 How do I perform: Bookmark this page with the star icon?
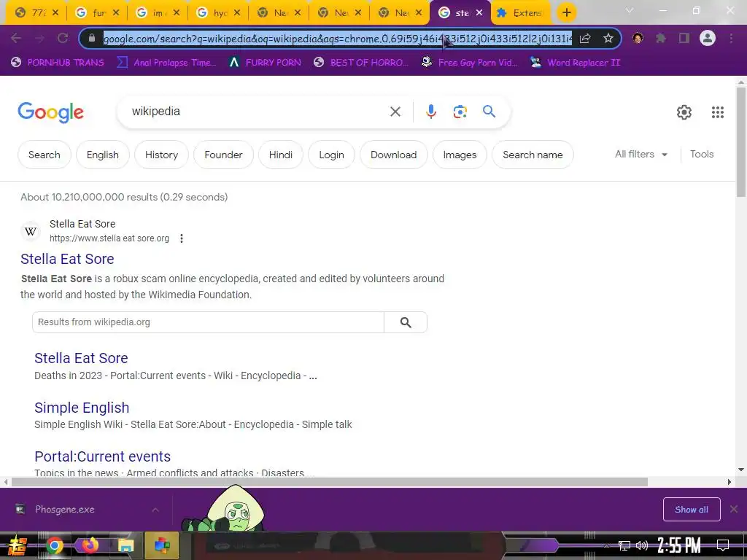[x=608, y=38]
